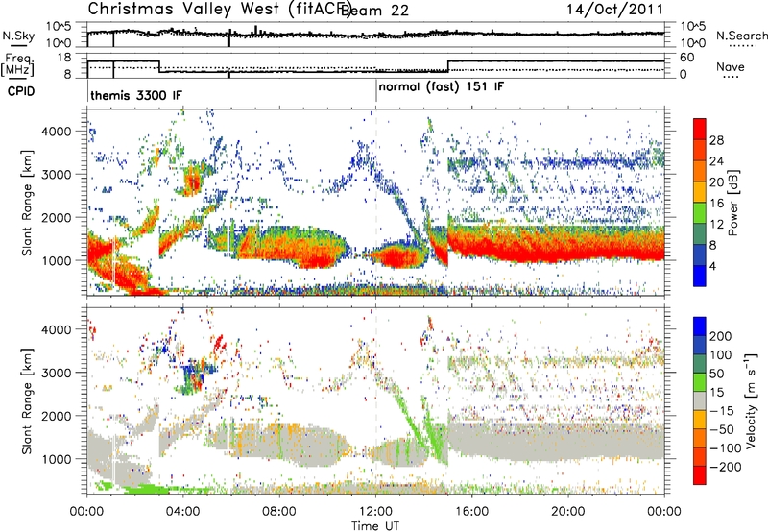Click the 4 tick on Power colorbar

(x=713, y=267)
